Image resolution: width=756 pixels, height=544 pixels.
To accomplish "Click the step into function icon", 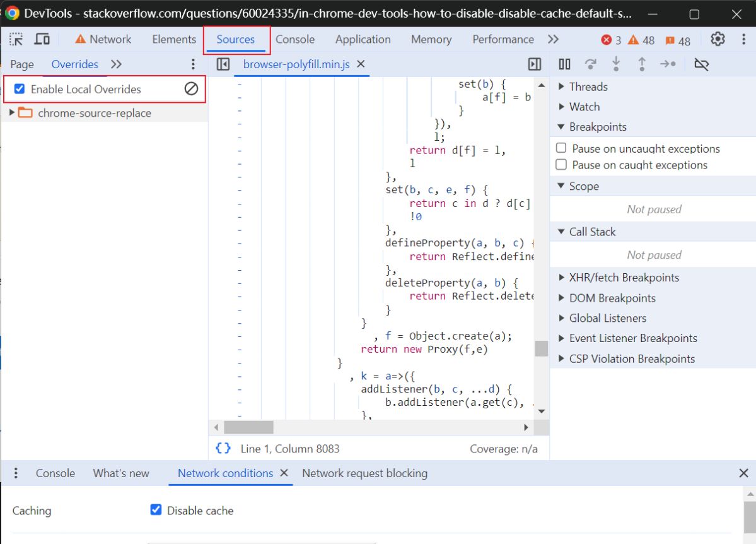I will [615, 64].
